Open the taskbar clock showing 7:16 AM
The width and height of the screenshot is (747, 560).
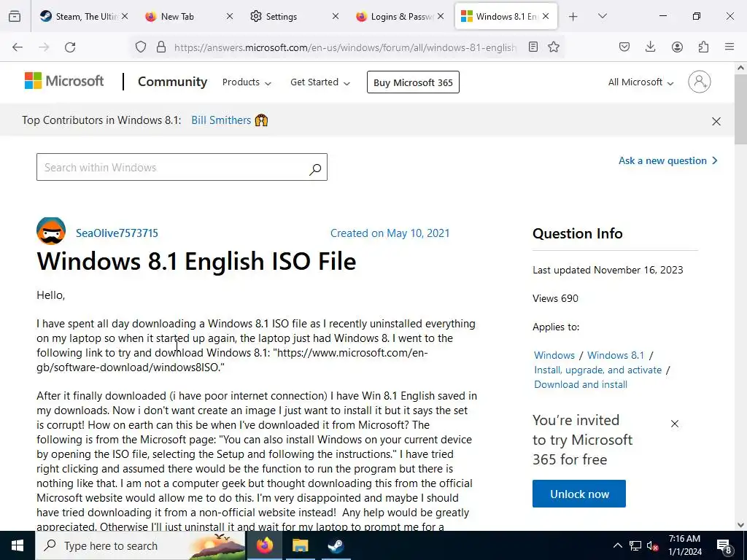pyautogui.click(x=684, y=545)
